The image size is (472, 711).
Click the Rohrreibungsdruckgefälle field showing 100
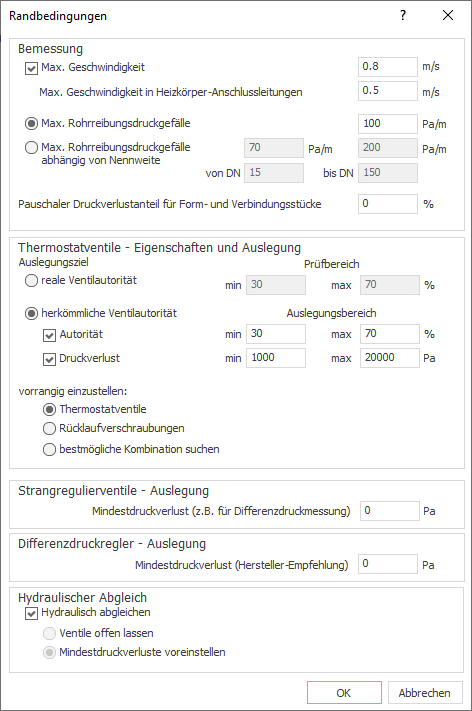(388, 124)
